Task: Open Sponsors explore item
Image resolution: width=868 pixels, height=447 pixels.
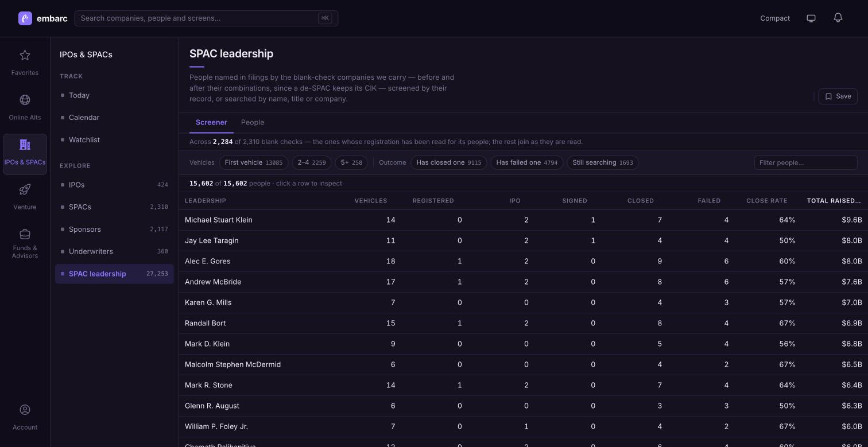Action: click(x=114, y=230)
